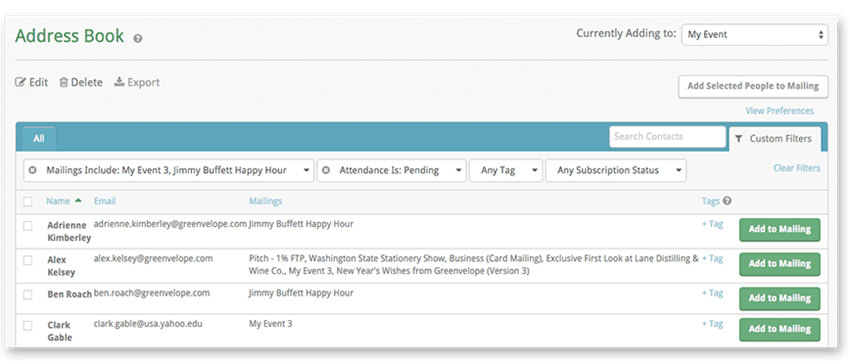
Task: Click Clark Gable's 'My Event 3' mailing text
Action: (x=271, y=324)
